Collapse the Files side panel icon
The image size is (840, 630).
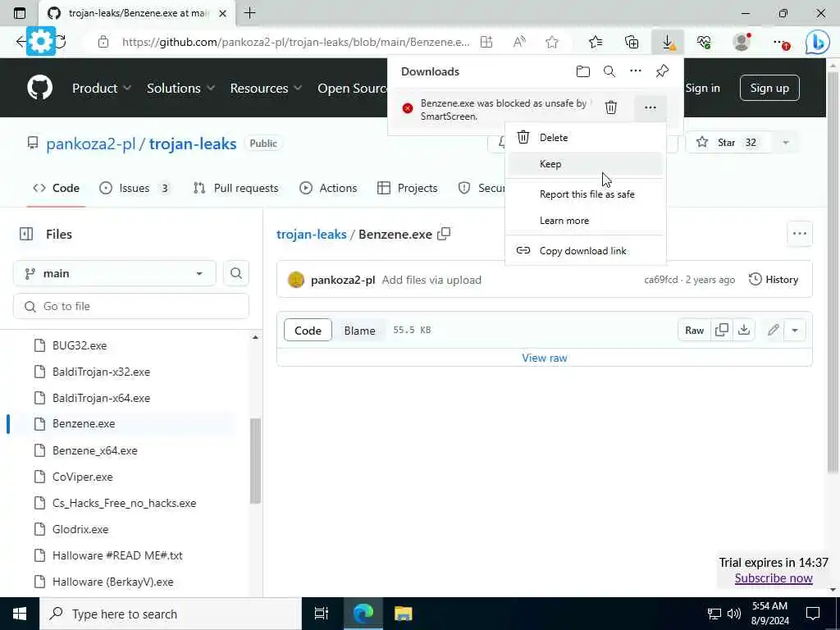point(25,234)
